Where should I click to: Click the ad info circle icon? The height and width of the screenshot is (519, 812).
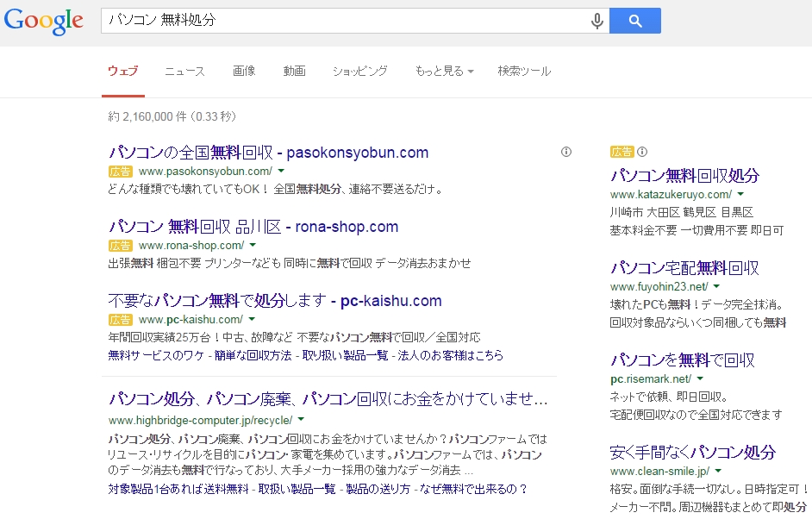click(x=566, y=152)
